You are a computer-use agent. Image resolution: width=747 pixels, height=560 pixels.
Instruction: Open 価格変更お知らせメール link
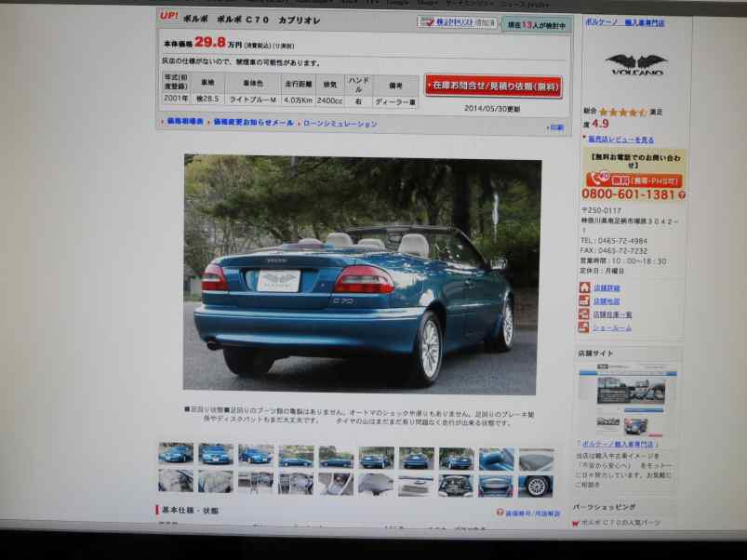(253, 123)
